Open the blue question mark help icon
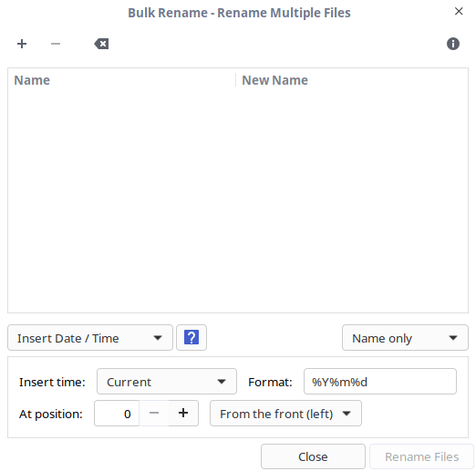This screenshot has height=471, width=476. tap(191, 337)
